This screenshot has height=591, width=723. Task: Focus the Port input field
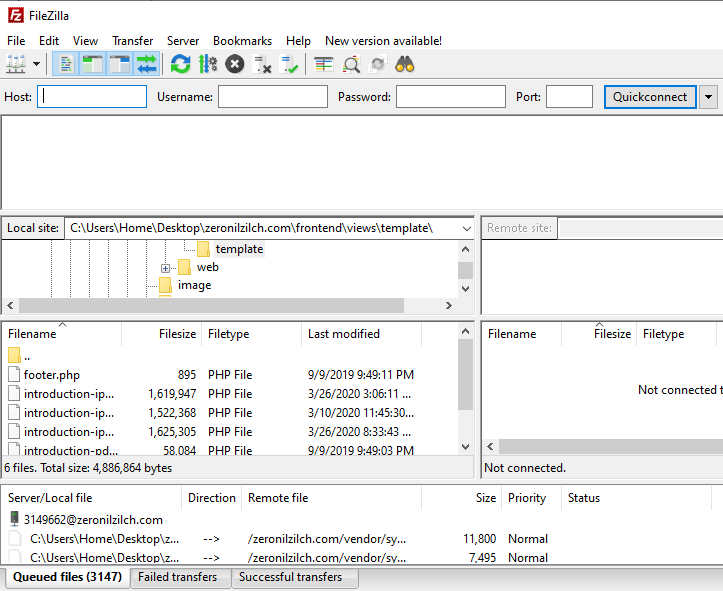click(x=569, y=96)
